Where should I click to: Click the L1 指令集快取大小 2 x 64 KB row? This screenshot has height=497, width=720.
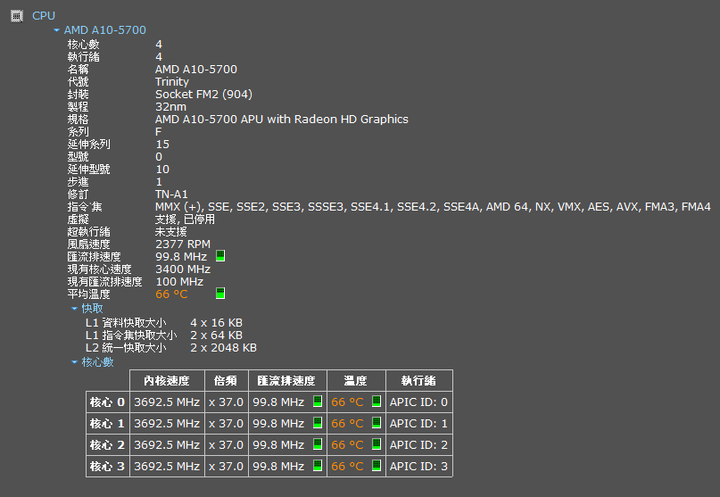[x=164, y=335]
